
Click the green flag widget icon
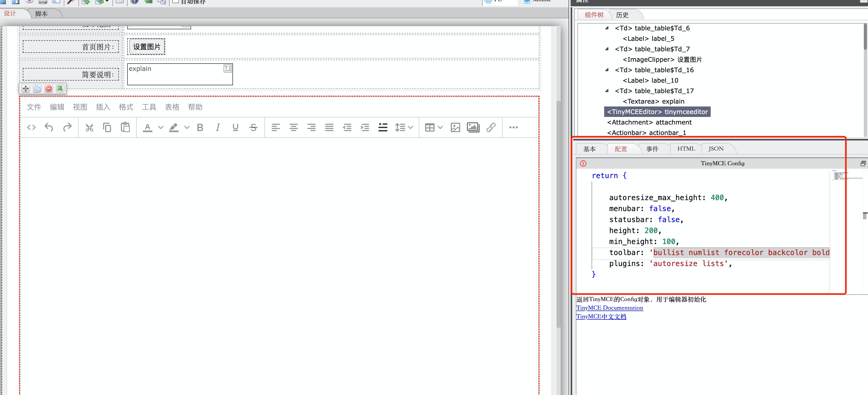[x=60, y=89]
